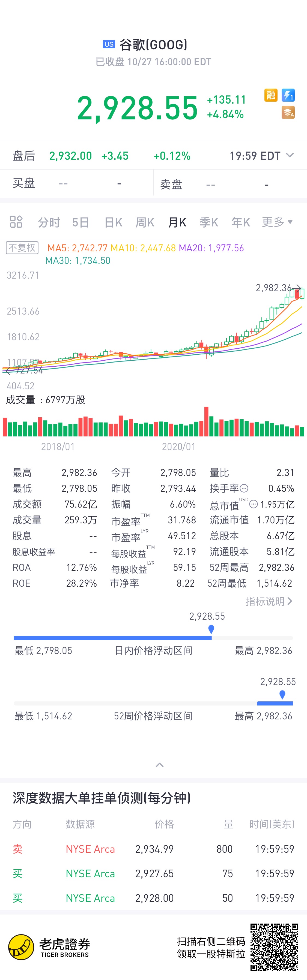Tap the 成交量：6797万股 volume label
Screen dimensions: 307x980
[x=46, y=400]
